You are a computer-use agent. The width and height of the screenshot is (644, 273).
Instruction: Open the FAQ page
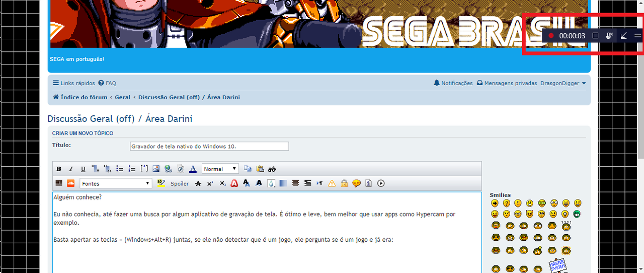[x=107, y=83]
